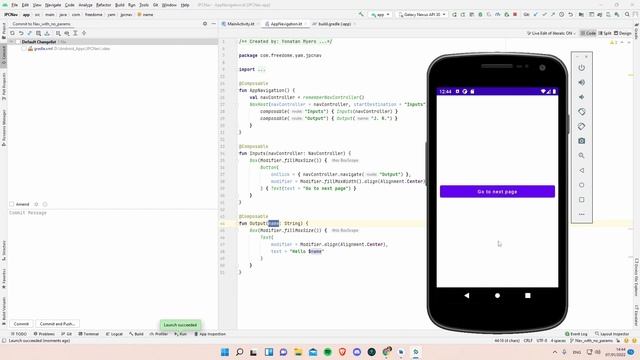Open Logcat tool window tab
Image resolution: width=640 pixels, height=360 pixels.
(x=114, y=334)
